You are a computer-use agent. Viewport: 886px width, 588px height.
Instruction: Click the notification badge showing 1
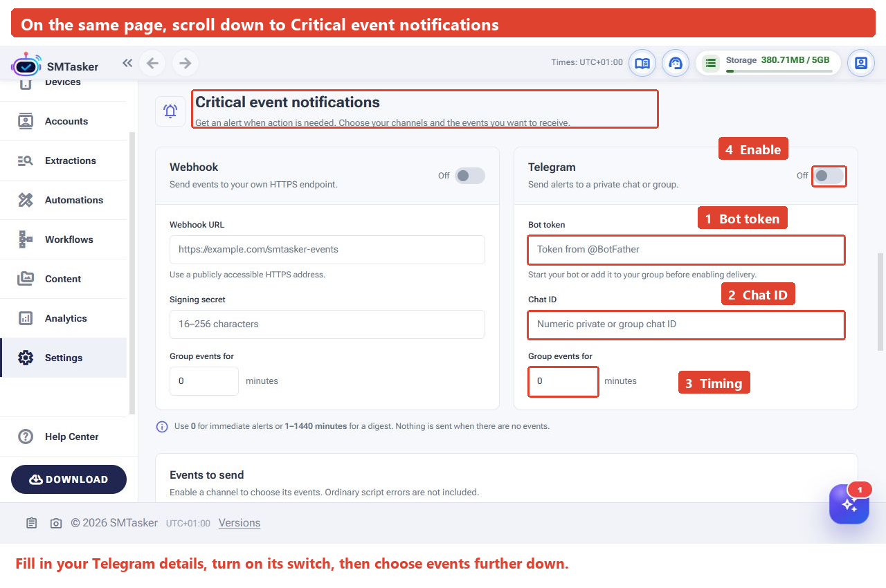pyautogui.click(x=860, y=490)
